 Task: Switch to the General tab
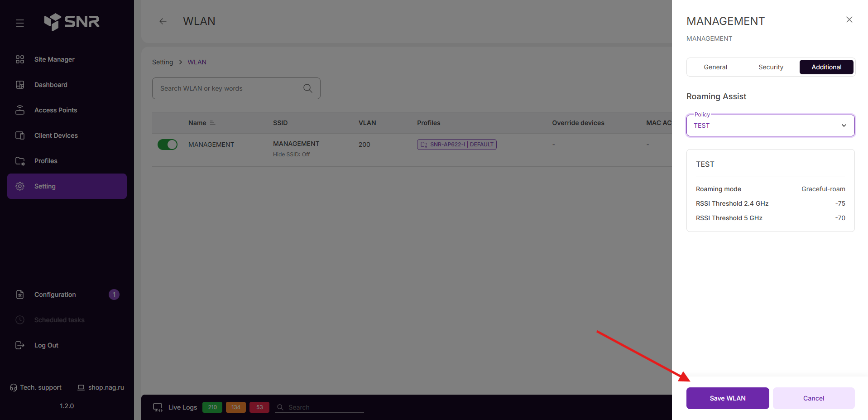pyautogui.click(x=715, y=67)
